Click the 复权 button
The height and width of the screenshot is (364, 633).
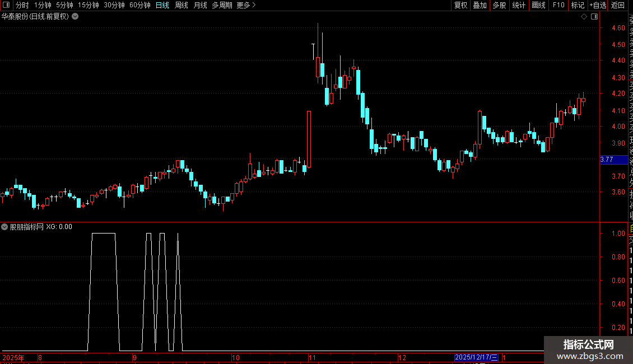(x=460, y=5)
